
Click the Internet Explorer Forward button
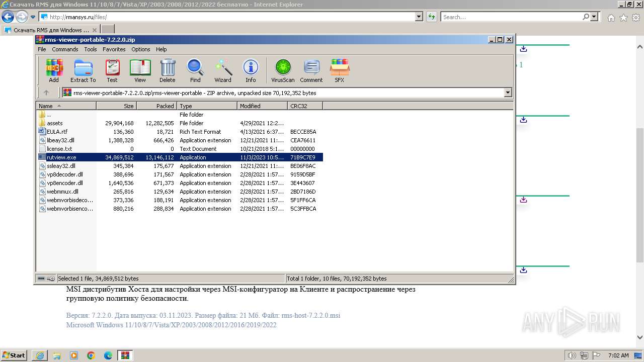(x=22, y=17)
